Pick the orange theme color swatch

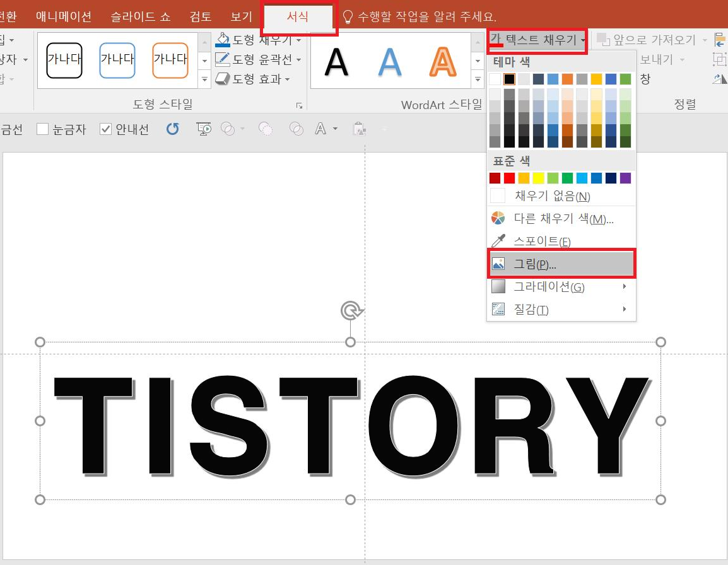[567, 79]
